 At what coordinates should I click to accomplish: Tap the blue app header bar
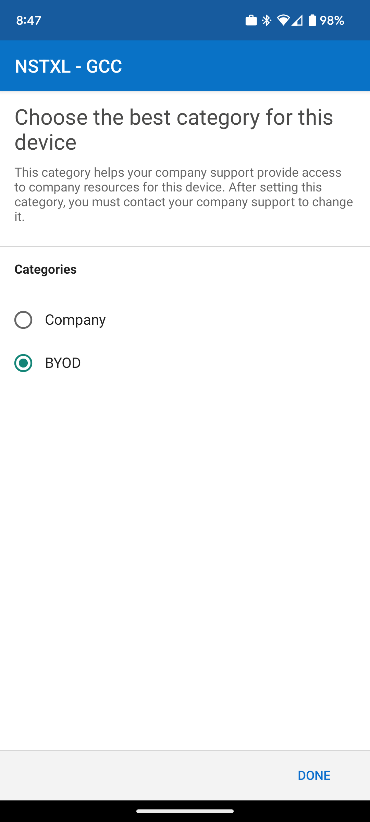[x=185, y=66]
